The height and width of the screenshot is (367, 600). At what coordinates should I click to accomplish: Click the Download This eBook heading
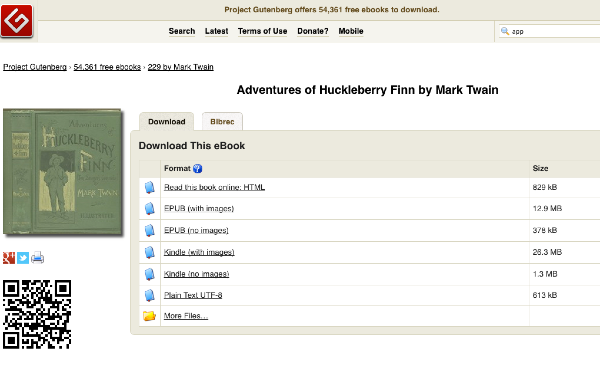(x=192, y=146)
